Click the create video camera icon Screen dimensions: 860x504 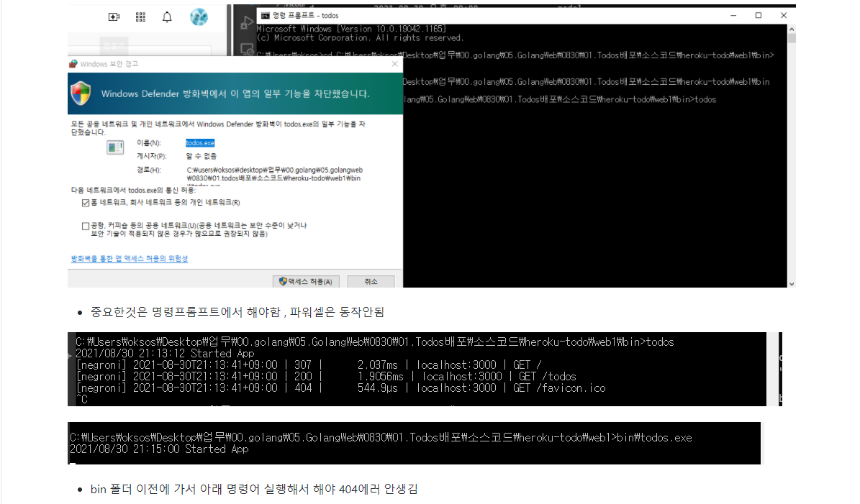tap(114, 17)
